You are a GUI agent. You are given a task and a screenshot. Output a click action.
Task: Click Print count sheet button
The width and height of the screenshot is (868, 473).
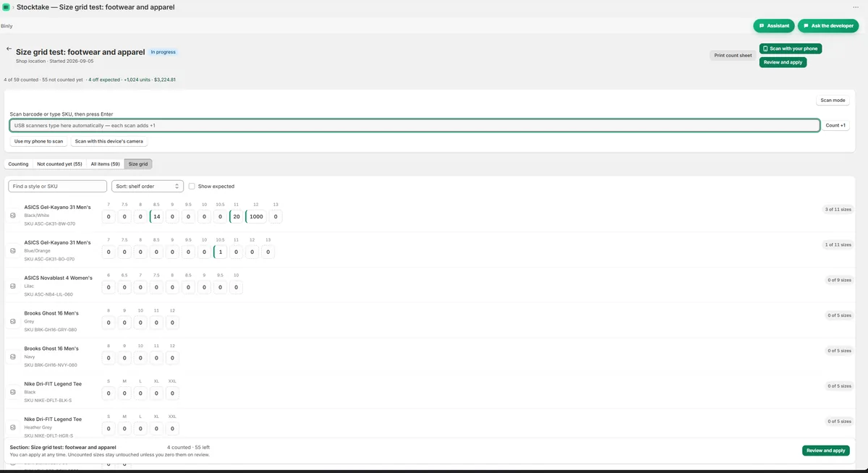coord(733,55)
